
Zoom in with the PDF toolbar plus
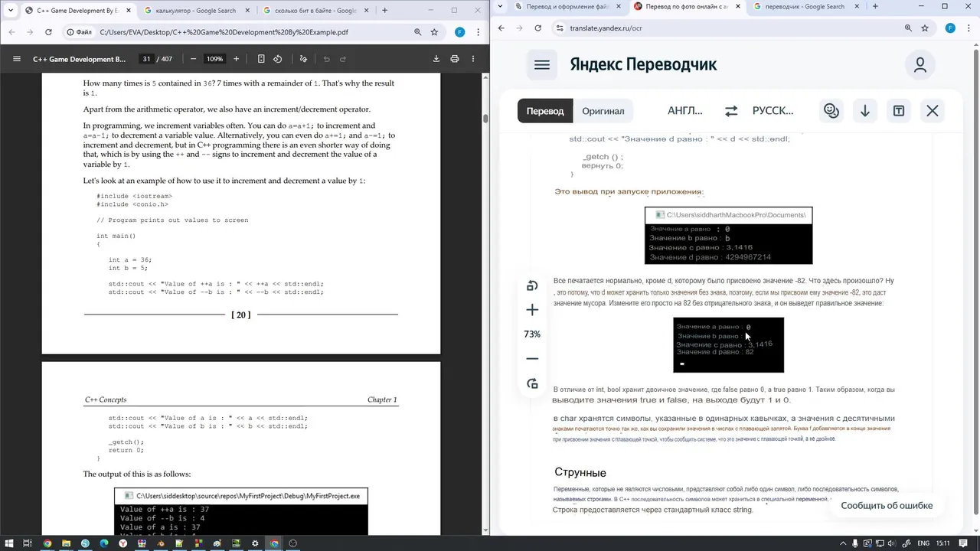click(x=236, y=59)
